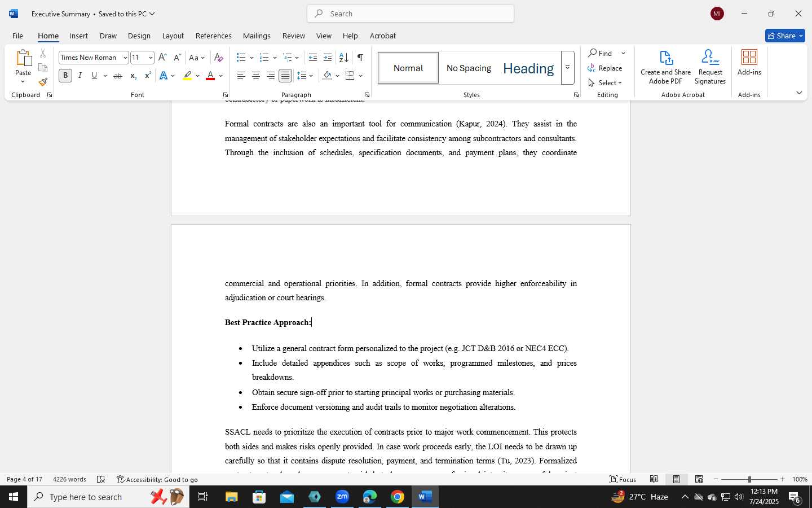Center the paragraph text
Screen dimensions: 812x508
pos(255,76)
